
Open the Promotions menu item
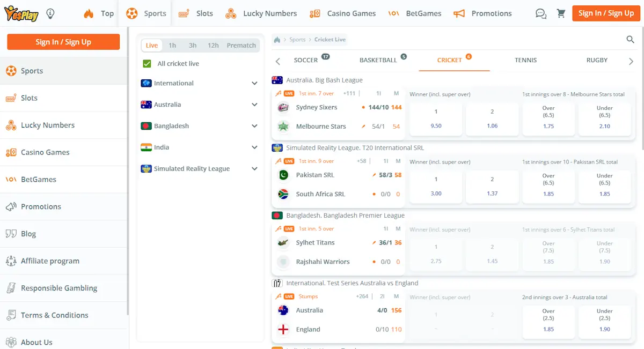[x=492, y=13]
